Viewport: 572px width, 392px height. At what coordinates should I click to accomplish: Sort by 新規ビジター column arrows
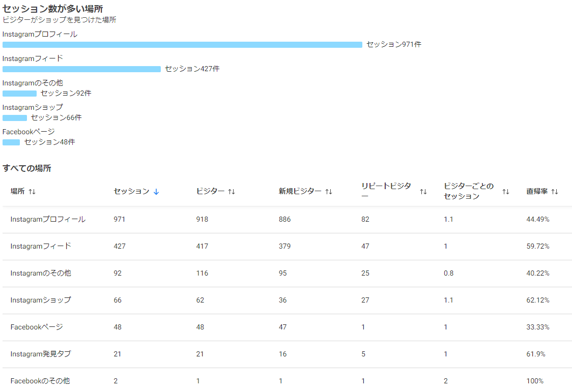point(329,192)
